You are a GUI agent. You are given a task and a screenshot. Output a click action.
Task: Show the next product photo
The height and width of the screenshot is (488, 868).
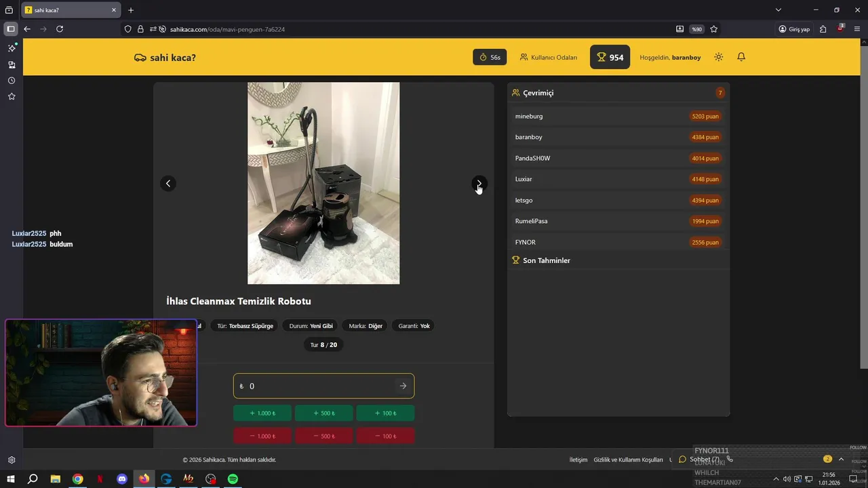479,184
